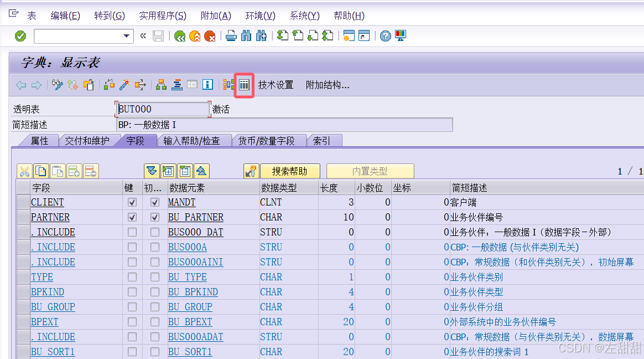Click the Generate shortcut icon
The width and height of the screenshot is (644, 359).
364,36
